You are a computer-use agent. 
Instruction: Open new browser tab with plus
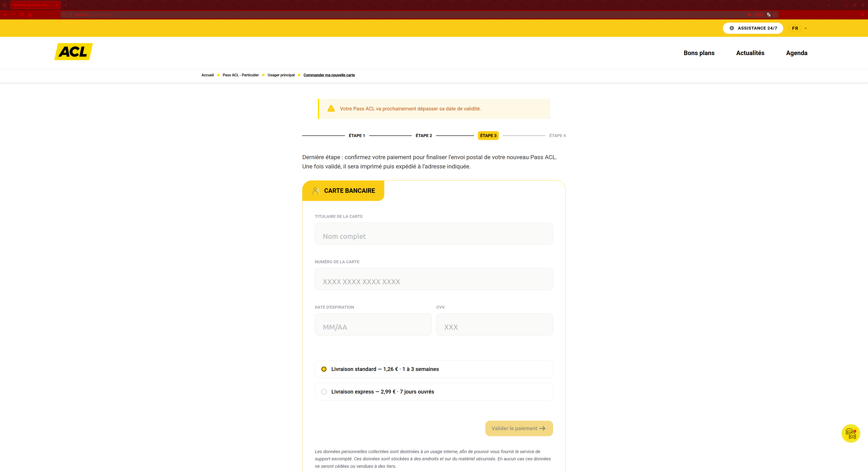click(66, 5)
